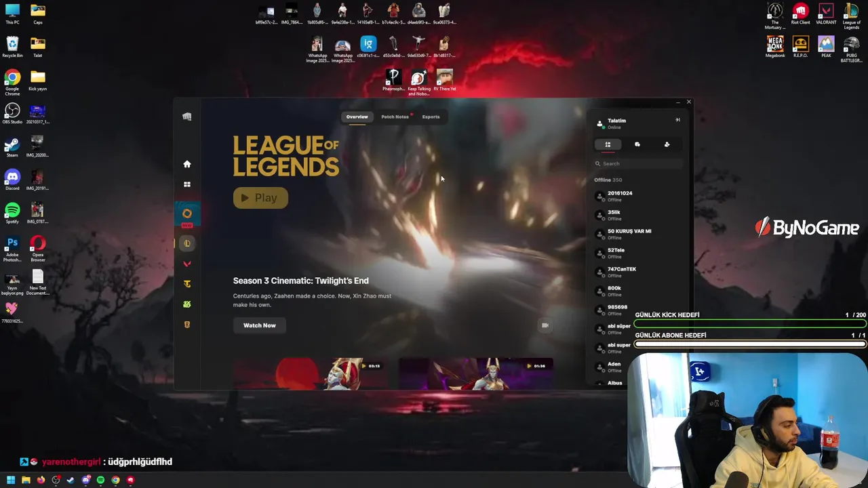
Task: Start League of Legends with Play button
Action: pyautogui.click(x=260, y=198)
